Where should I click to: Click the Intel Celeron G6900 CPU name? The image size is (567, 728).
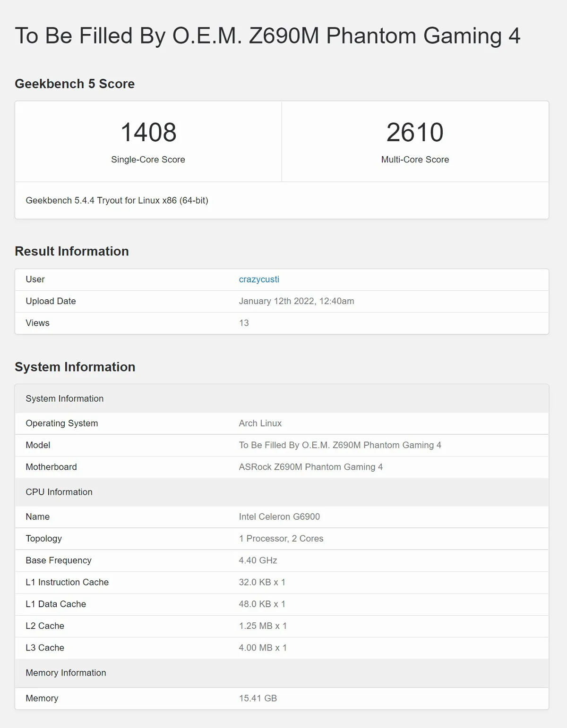point(279,517)
